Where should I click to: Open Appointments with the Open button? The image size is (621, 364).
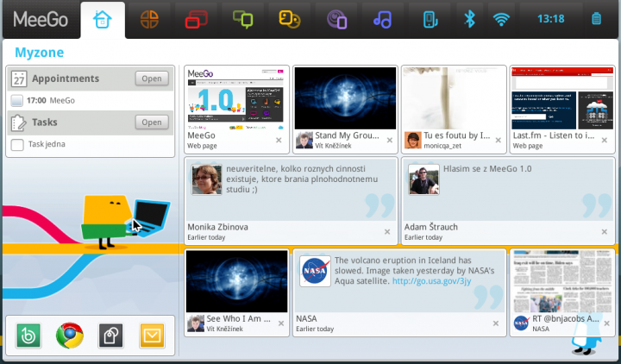(x=152, y=78)
